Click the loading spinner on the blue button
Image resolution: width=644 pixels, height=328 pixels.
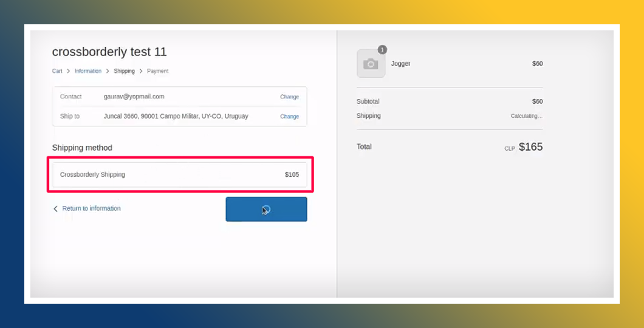pos(266,210)
